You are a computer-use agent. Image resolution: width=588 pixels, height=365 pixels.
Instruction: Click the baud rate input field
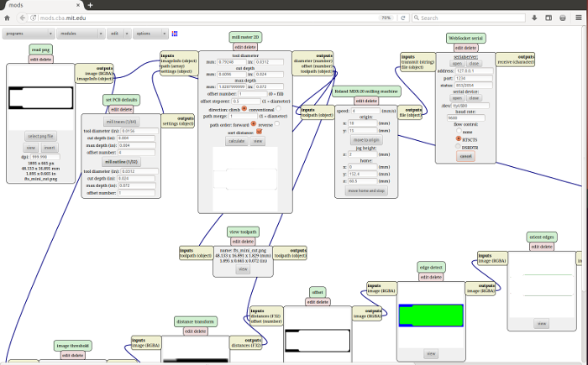point(465,118)
